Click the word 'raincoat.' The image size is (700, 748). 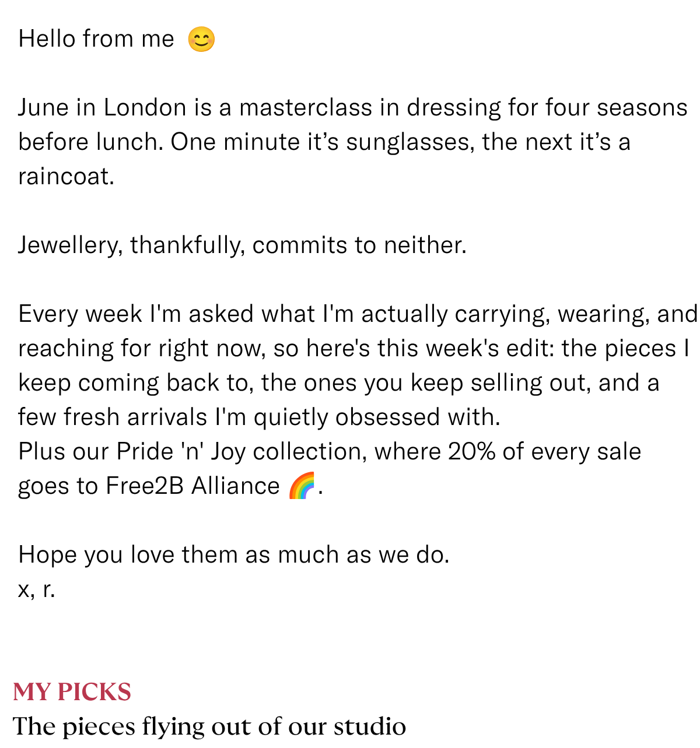[66, 176]
